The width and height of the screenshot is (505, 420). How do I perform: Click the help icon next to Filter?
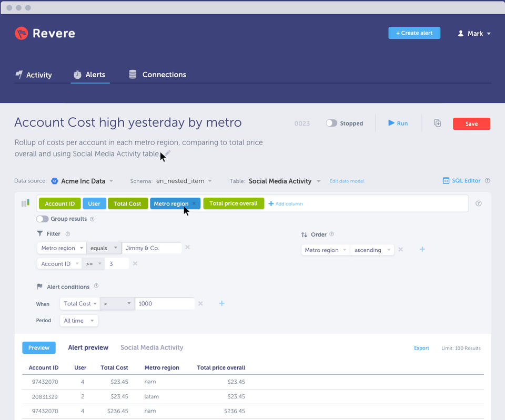(68, 234)
